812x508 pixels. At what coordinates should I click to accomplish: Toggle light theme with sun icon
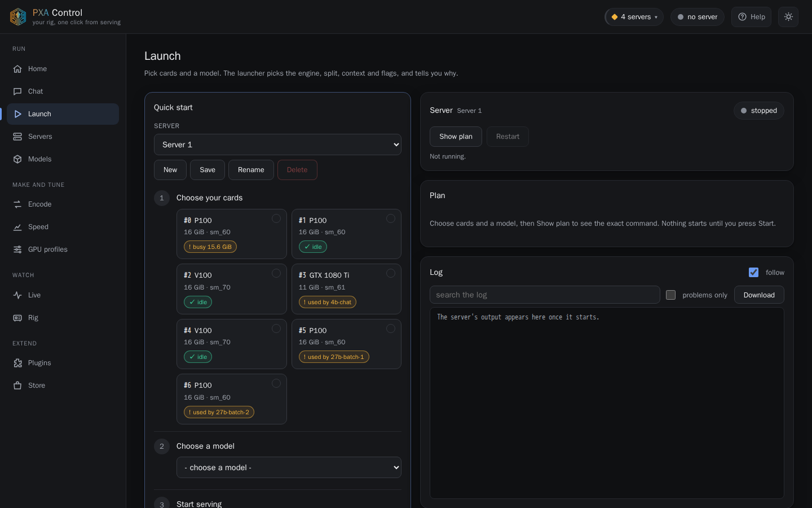(788, 17)
